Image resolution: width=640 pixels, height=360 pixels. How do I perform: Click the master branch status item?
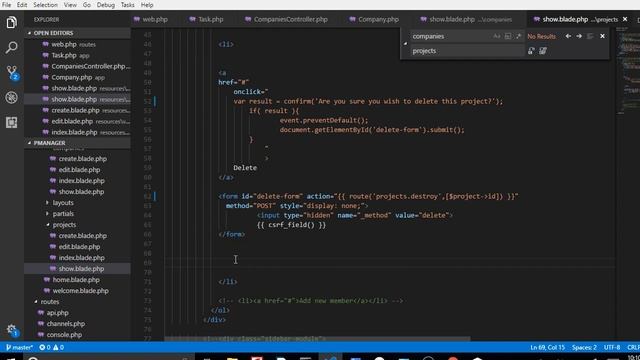(x=19, y=347)
